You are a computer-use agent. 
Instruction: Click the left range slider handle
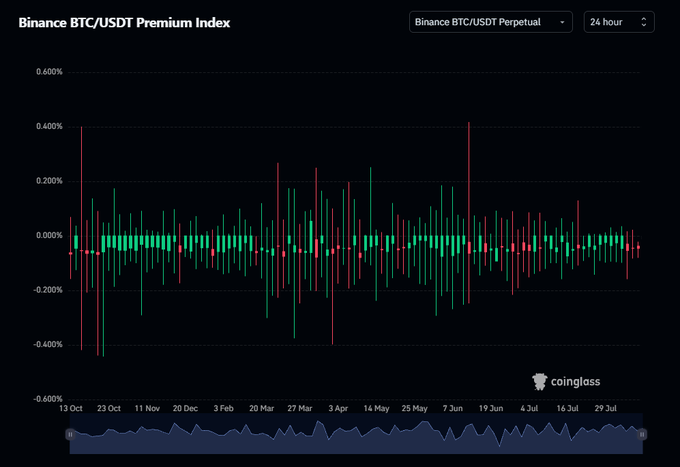(x=70, y=434)
